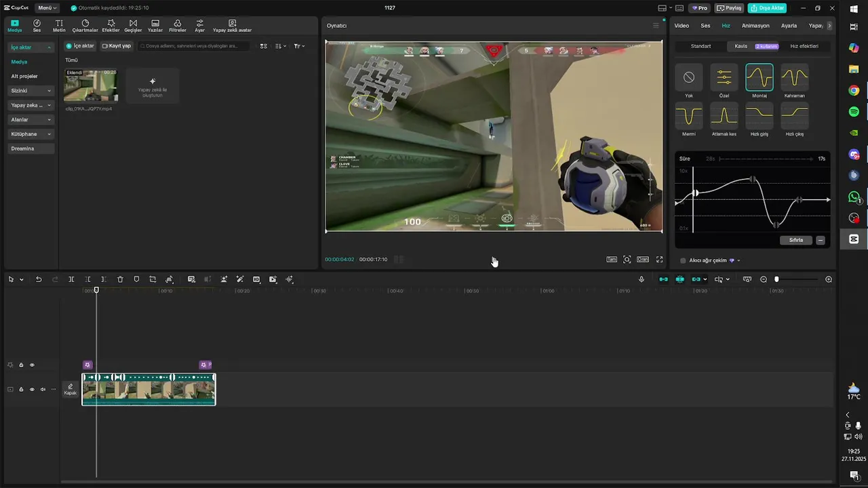Click the Oran aspect ratio button
868x488 pixels.
(x=642, y=260)
